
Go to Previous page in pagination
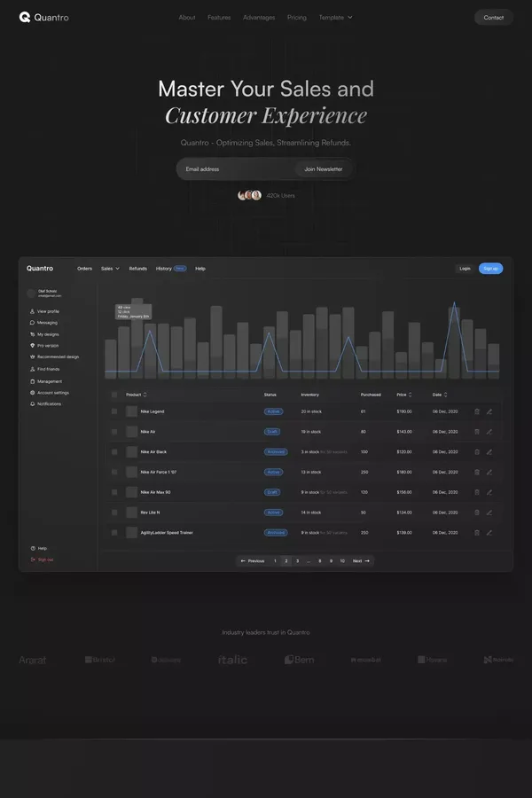pyautogui.click(x=253, y=561)
